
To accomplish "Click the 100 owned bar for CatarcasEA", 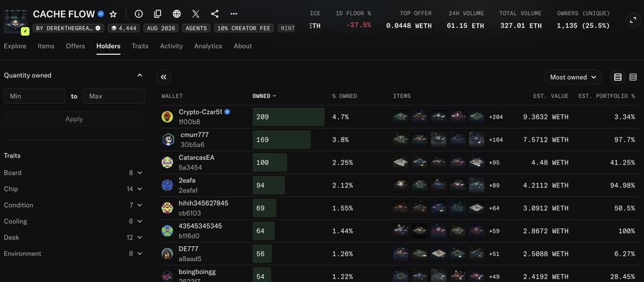I will coord(270,162).
